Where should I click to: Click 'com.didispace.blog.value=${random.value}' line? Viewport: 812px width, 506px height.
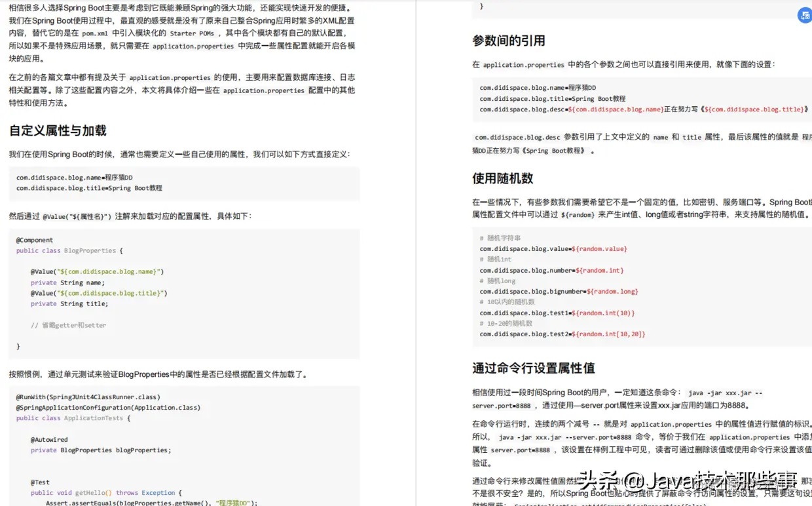[553, 248]
